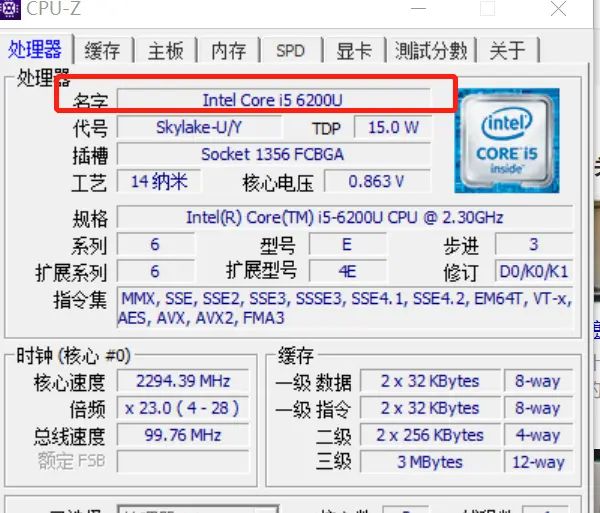Click the 型号 value E
600x513 pixels.
click(x=347, y=244)
